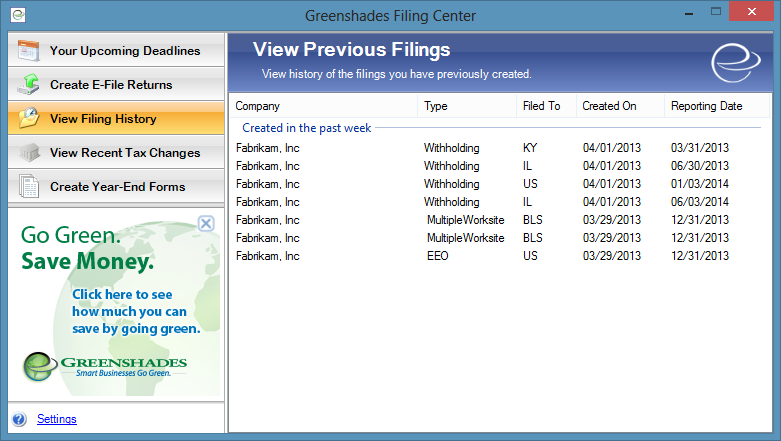
Task: Go to Create E-File Returns
Action: coord(116,84)
